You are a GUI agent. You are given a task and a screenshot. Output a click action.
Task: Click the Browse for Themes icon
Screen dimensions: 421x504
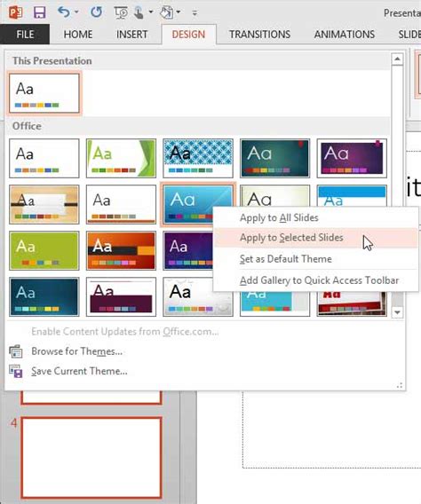click(16, 351)
